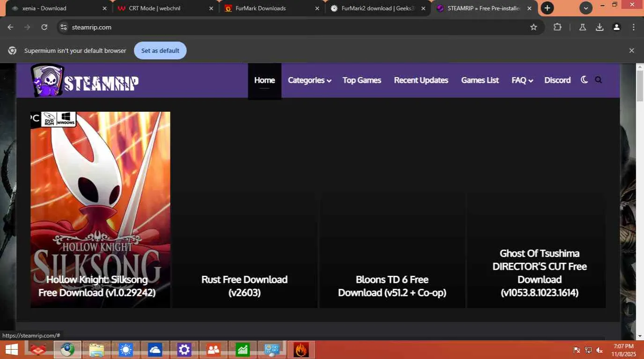Viewport: 644px width, 359px height.
Task: Open Bloons TD 6 Free Download link
Action: point(392,286)
